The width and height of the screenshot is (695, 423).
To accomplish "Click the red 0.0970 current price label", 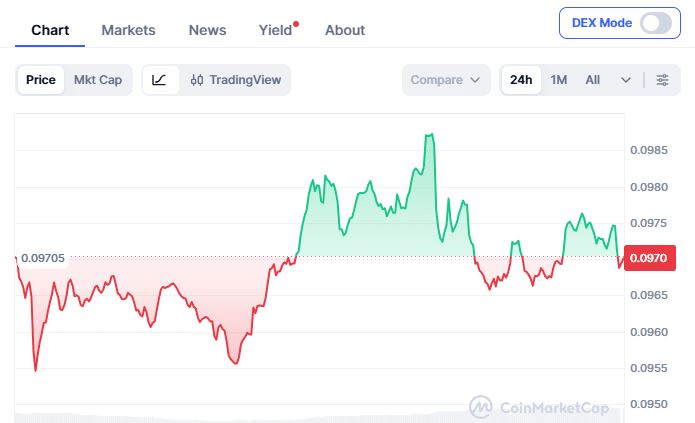I will point(649,258).
